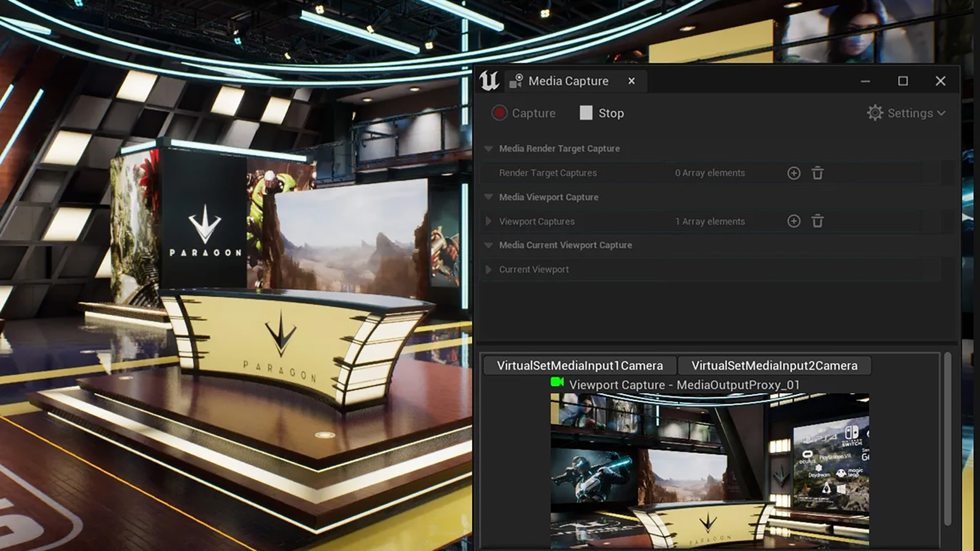Switch to the VirtualSetMediaInput2Camera tab

click(774, 365)
